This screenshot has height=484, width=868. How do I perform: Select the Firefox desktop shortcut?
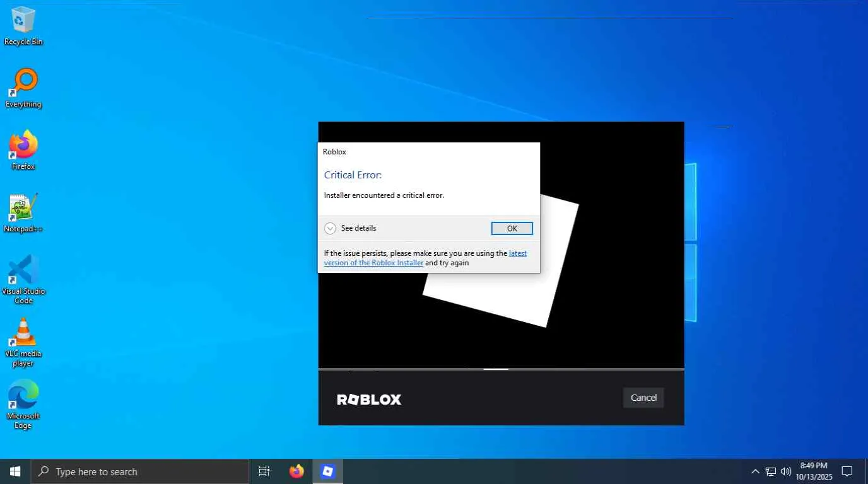(x=23, y=151)
